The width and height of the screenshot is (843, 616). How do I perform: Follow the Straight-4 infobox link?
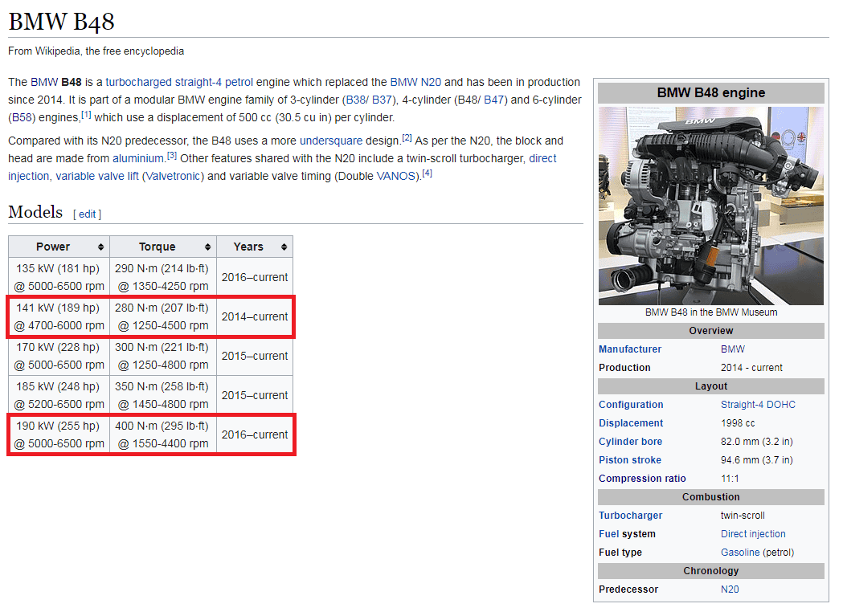[742, 405]
